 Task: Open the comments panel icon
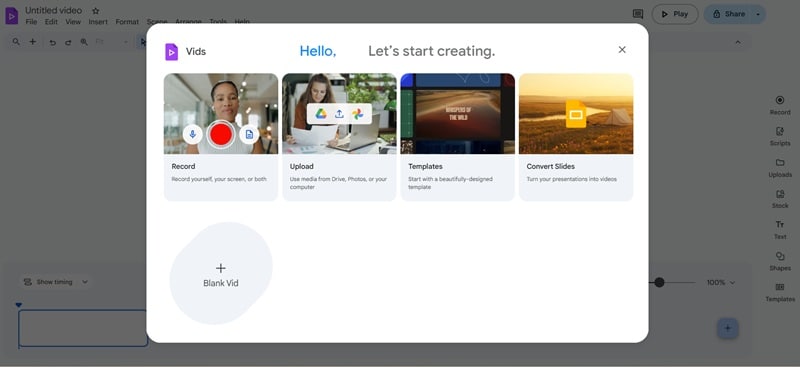click(x=638, y=14)
